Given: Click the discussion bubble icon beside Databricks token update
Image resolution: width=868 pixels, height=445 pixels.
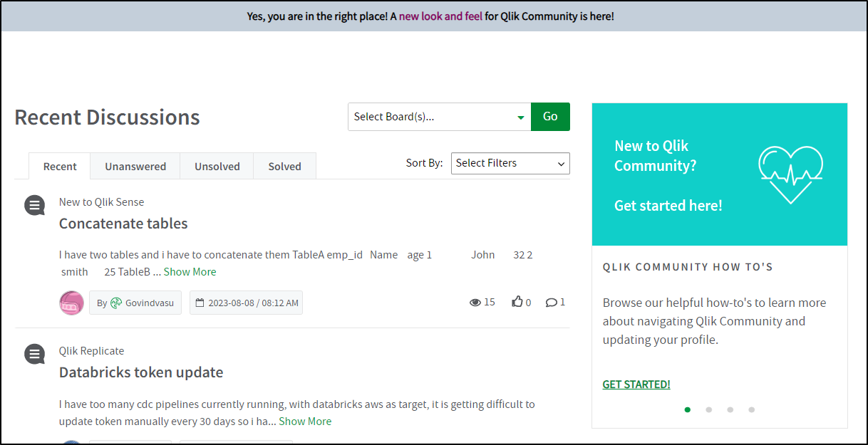Looking at the screenshot, I should (x=34, y=354).
